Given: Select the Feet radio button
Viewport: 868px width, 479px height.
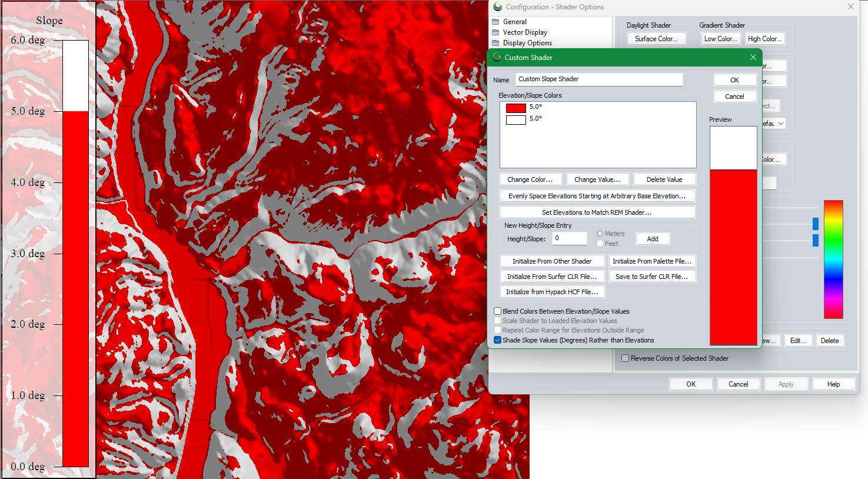Looking at the screenshot, I should 600,244.
